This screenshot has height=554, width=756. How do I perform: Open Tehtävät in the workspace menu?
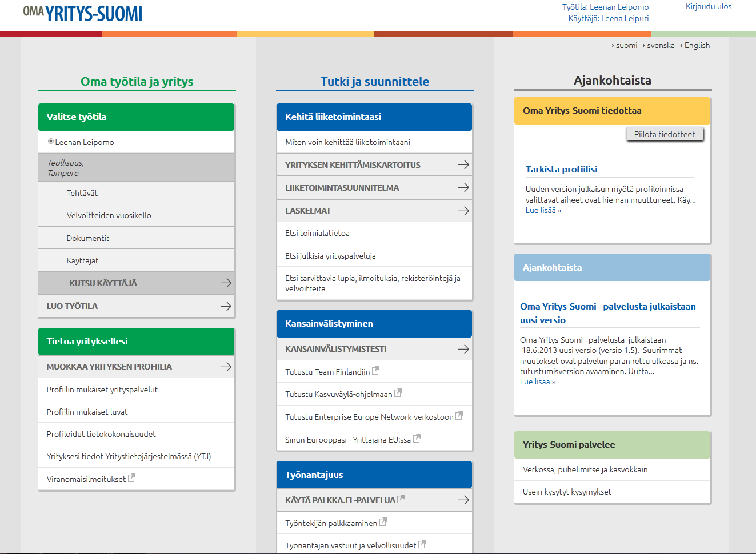pyautogui.click(x=137, y=193)
